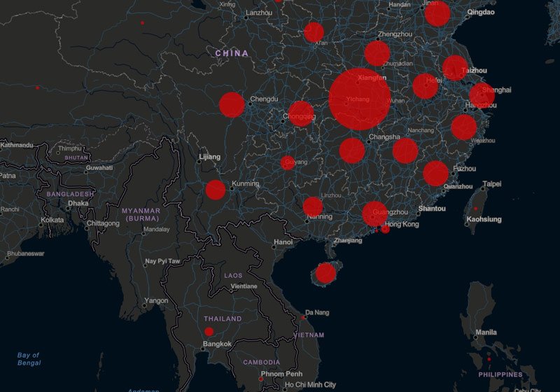
Task: Select the red circle on Hainan island
Action: 325,272
